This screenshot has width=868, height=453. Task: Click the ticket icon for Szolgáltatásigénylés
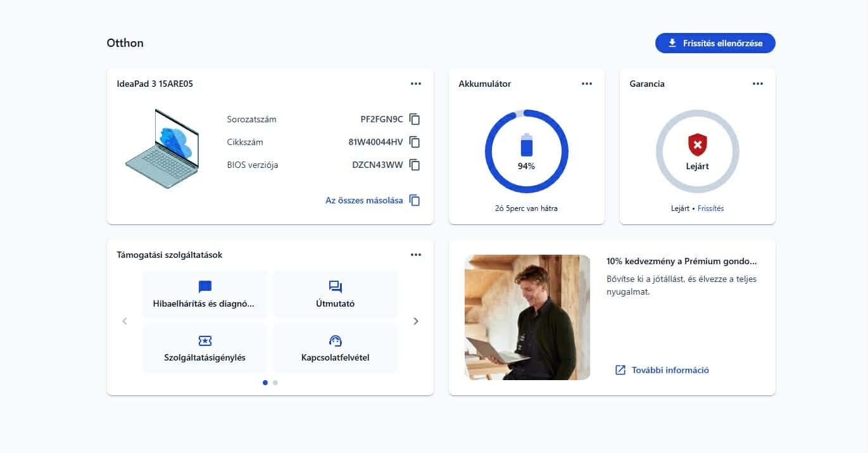pyautogui.click(x=205, y=341)
